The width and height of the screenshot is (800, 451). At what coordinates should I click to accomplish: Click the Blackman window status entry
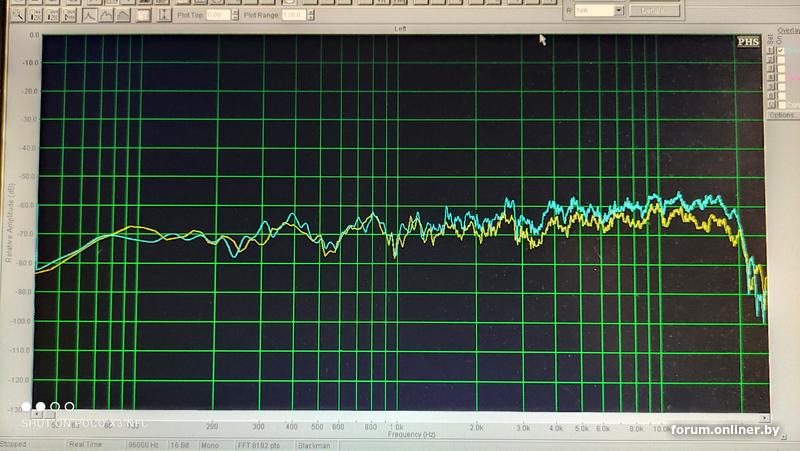(314, 446)
